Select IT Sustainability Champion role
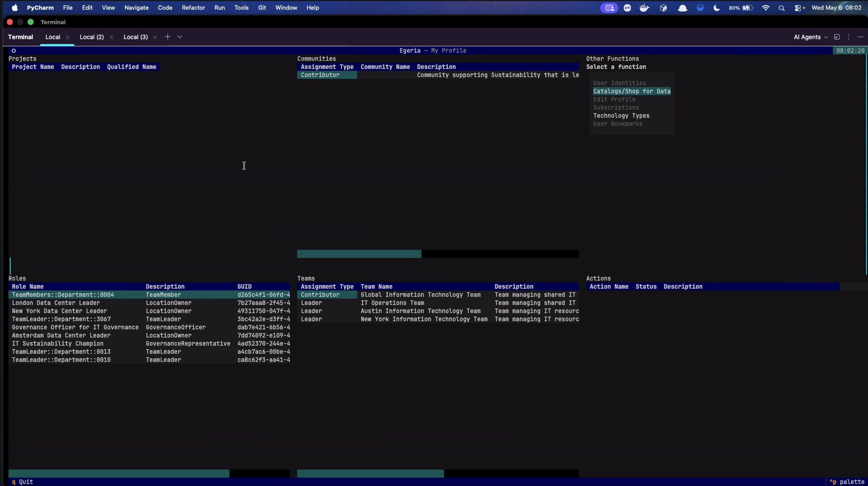The image size is (868, 486). [149, 343]
